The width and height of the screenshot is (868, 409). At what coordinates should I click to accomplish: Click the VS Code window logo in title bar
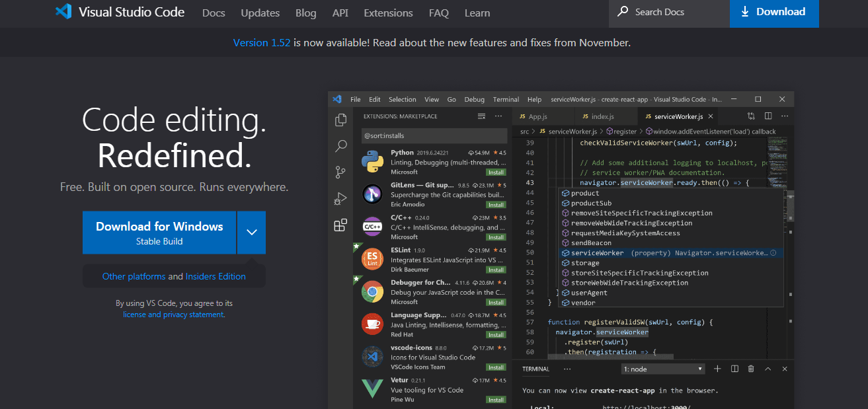(337, 99)
